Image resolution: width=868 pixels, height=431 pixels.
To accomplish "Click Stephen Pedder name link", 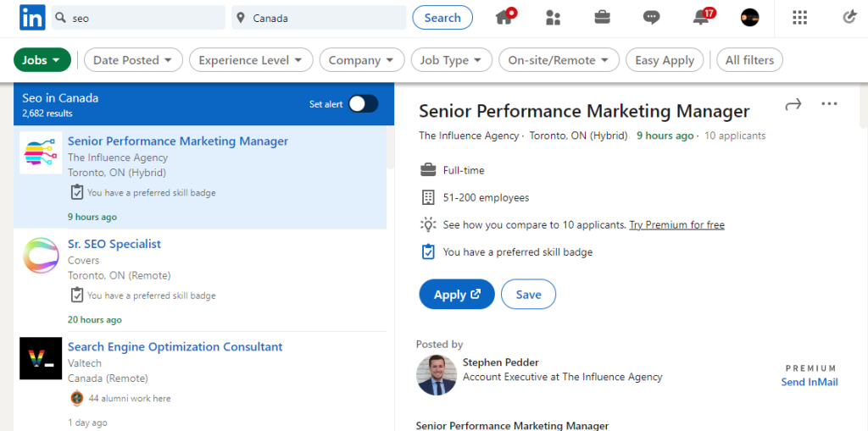I will (x=500, y=362).
